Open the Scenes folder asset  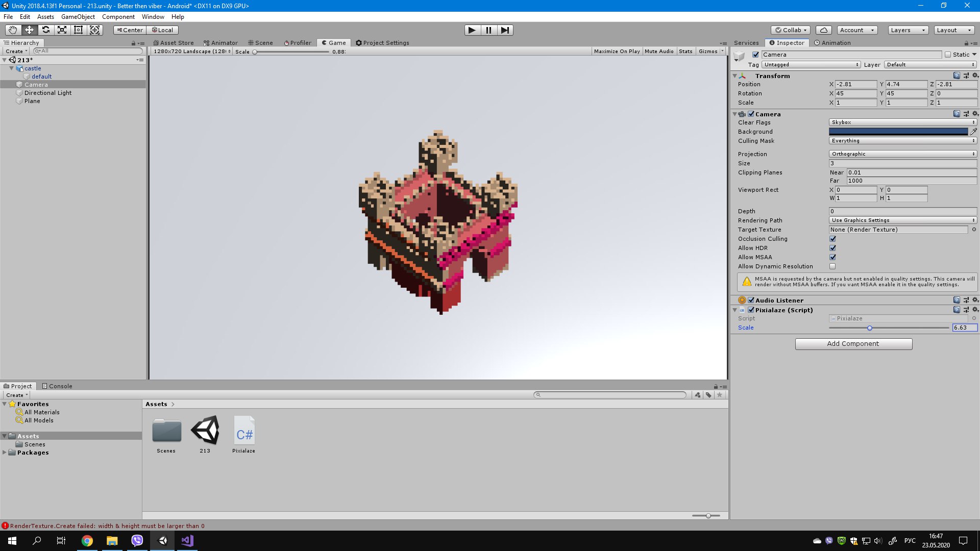pos(166,434)
